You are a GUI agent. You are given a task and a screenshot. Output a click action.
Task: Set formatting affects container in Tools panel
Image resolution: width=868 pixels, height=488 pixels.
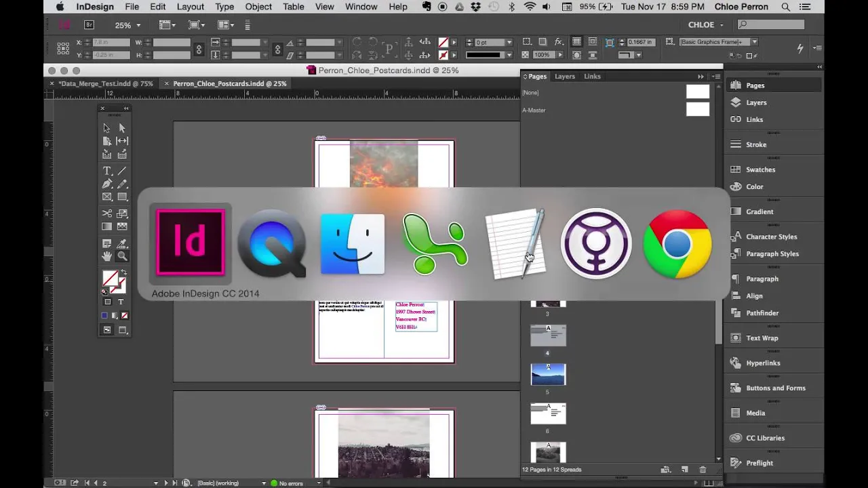point(107,302)
